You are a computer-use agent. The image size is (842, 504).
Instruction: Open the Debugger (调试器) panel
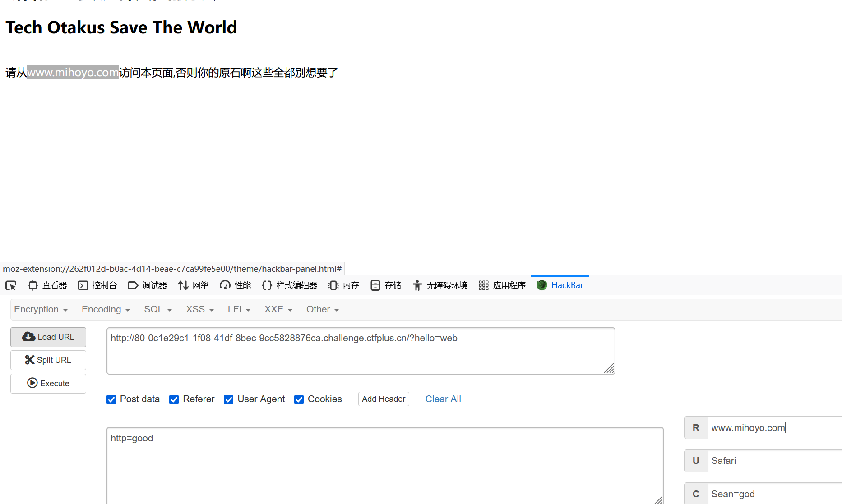148,285
